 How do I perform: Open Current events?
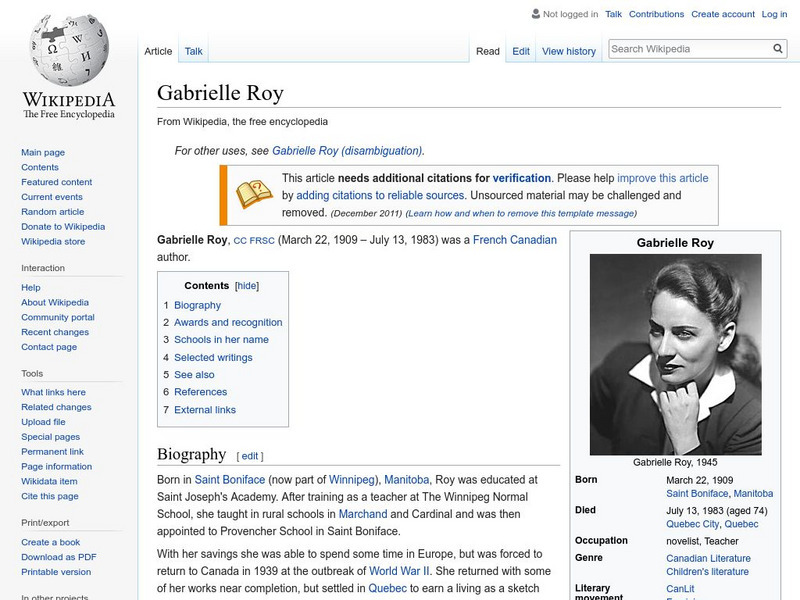click(x=52, y=196)
